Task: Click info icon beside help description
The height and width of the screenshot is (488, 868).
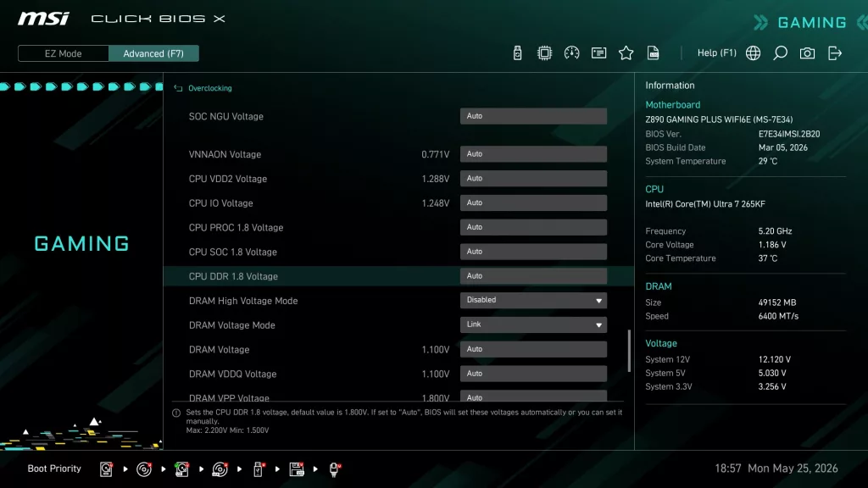Action: pyautogui.click(x=176, y=413)
